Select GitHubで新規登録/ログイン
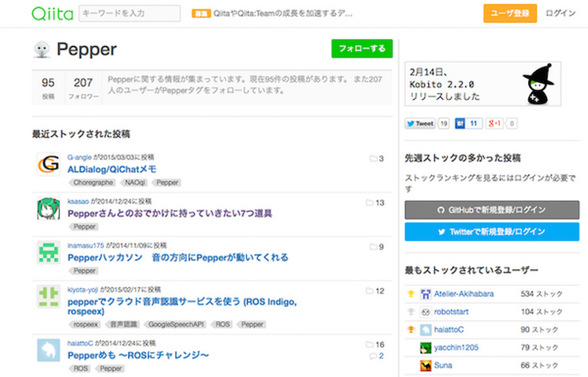 [491, 210]
